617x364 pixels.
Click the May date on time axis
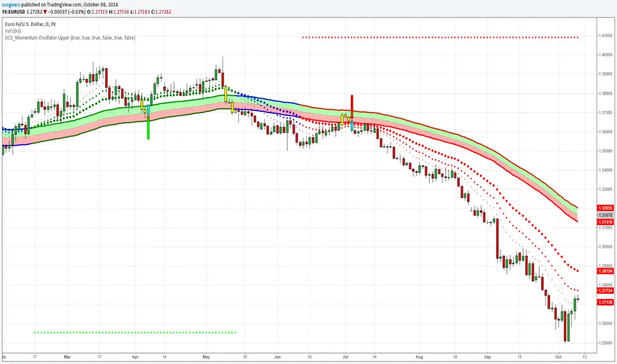coord(206,357)
